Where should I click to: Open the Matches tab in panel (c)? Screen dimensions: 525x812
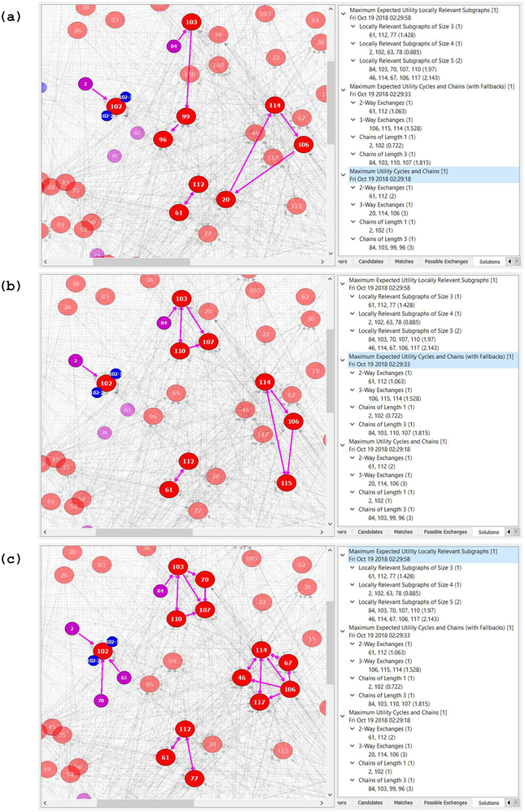coord(403,803)
